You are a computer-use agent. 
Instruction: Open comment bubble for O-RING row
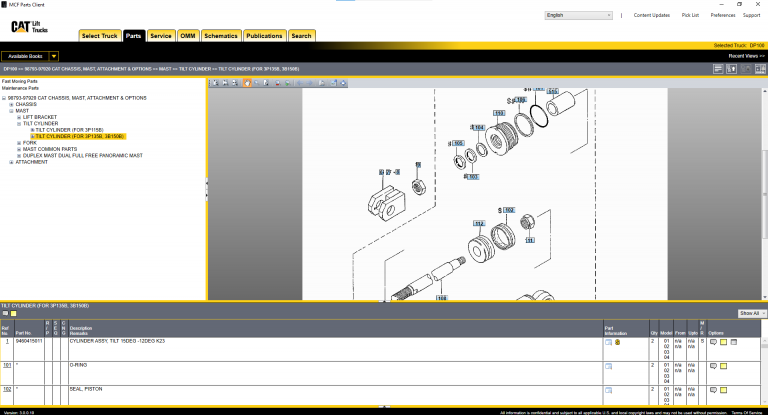click(x=713, y=366)
